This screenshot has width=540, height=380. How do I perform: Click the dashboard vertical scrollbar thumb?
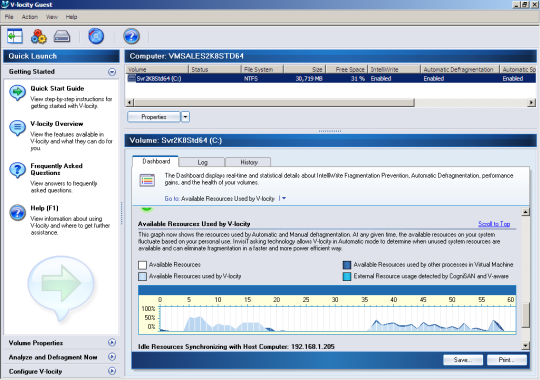(x=526, y=315)
